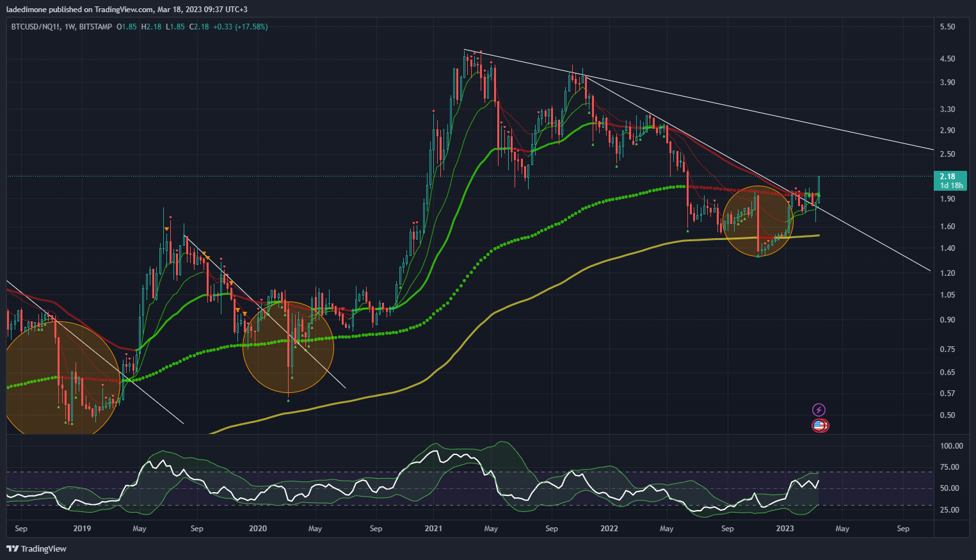Click the 2.50 price scale label
This screenshot has width=976, height=560.
[x=947, y=154]
